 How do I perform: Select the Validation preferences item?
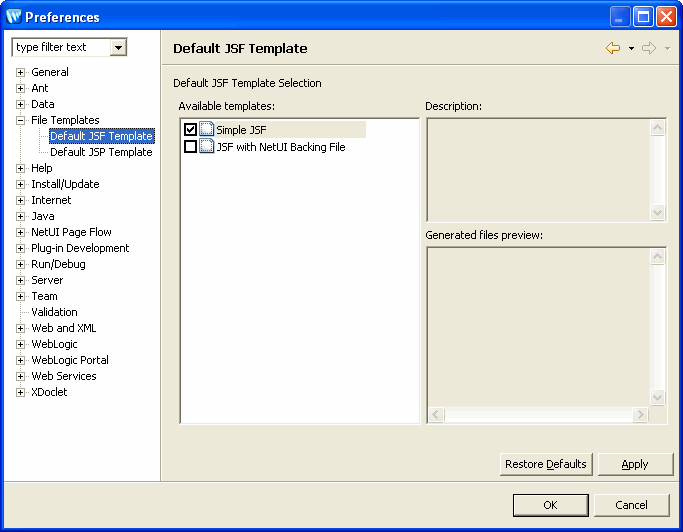tap(54, 312)
